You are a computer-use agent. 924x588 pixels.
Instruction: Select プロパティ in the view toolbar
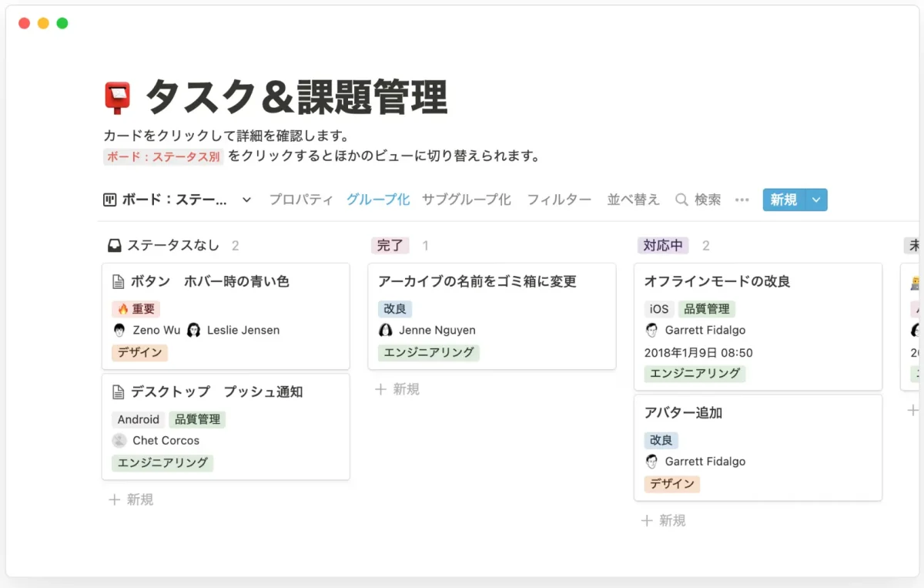point(300,199)
